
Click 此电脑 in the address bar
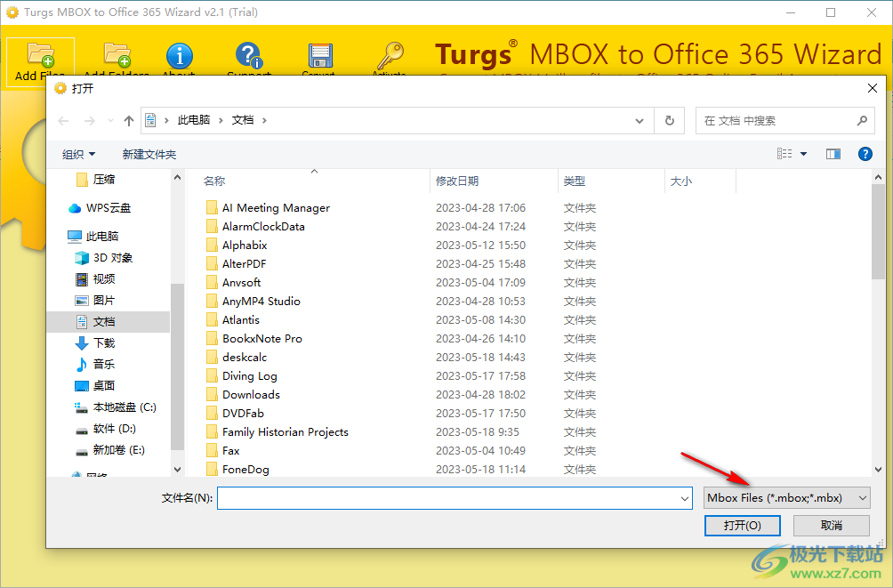click(x=194, y=120)
